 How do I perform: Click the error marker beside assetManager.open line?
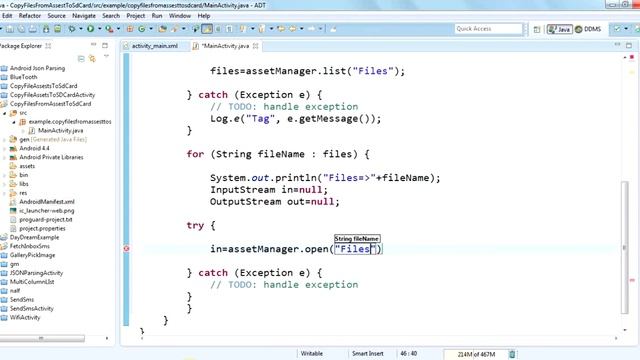click(x=127, y=249)
